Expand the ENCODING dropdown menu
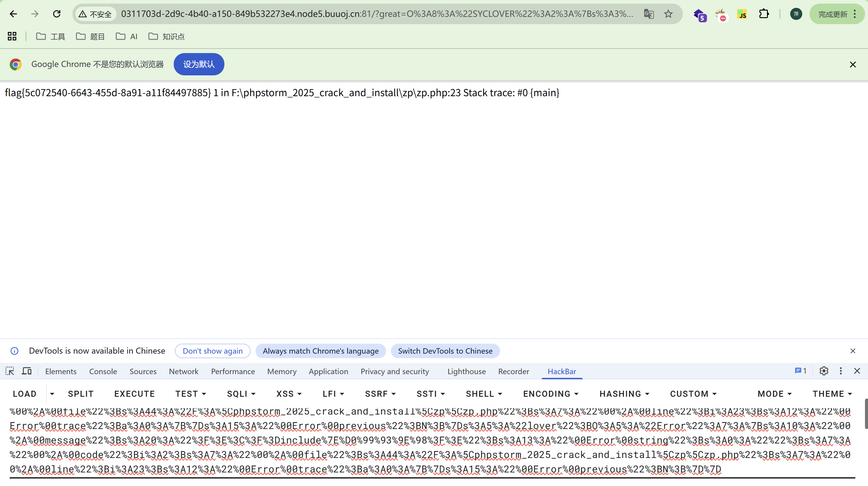 (551, 394)
